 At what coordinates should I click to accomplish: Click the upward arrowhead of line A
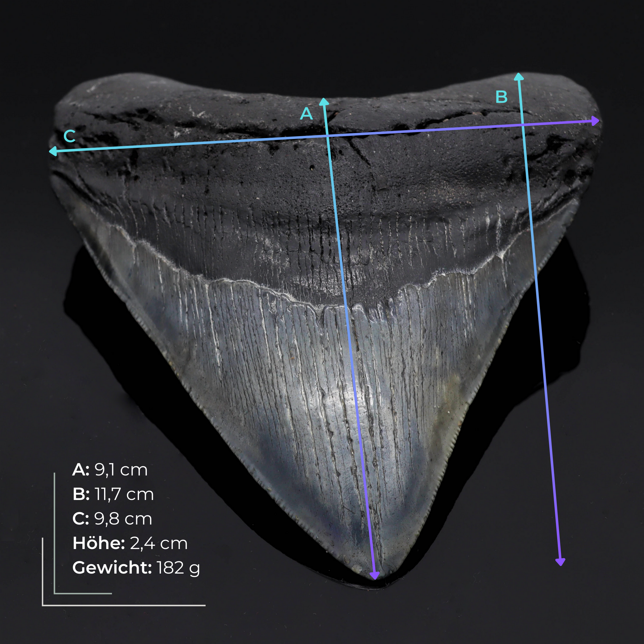click(324, 101)
